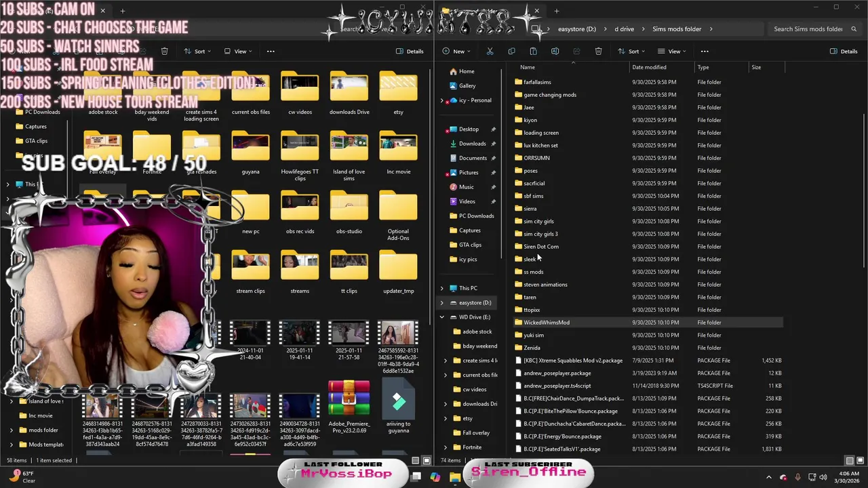
Task: Click the magnifier icon in Search Sims mods folder
Action: point(854,29)
